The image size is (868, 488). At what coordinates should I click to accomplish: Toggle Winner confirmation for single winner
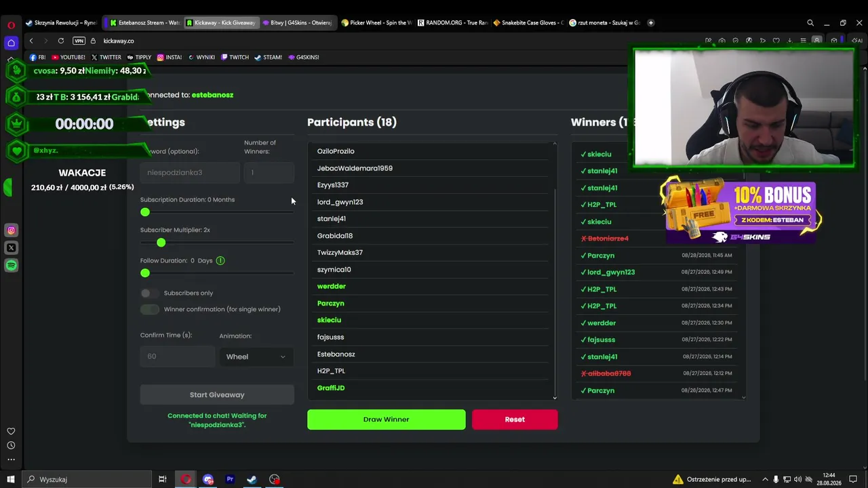[149, 309]
